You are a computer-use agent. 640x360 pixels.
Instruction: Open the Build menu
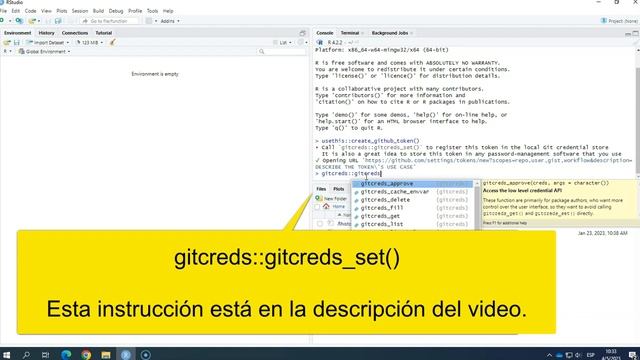point(98,11)
